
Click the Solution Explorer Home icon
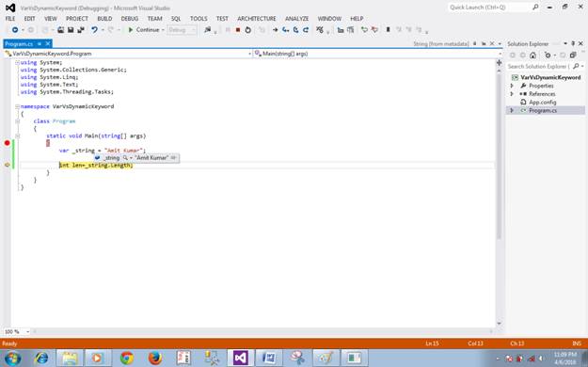pyautogui.click(x=532, y=56)
